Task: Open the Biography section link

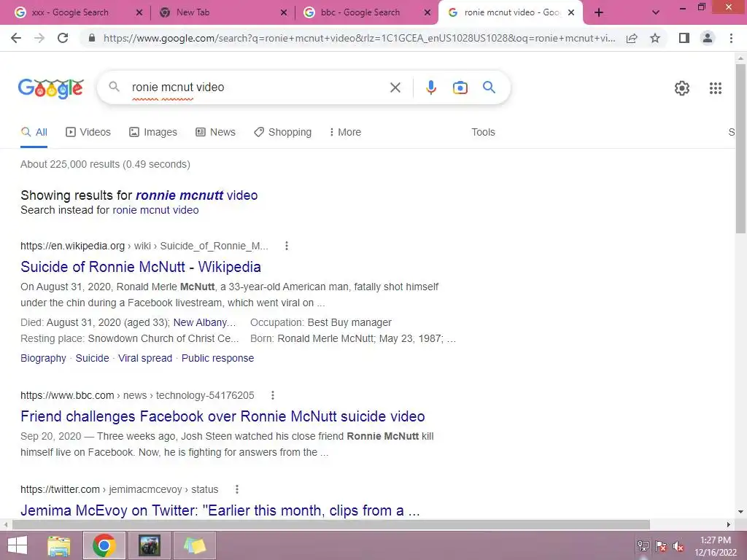Action: tap(43, 359)
